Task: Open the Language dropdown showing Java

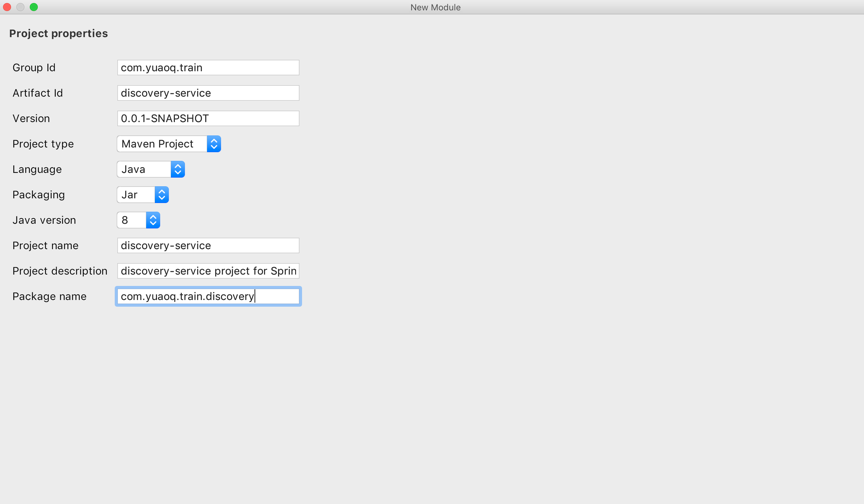Action: 150,169
